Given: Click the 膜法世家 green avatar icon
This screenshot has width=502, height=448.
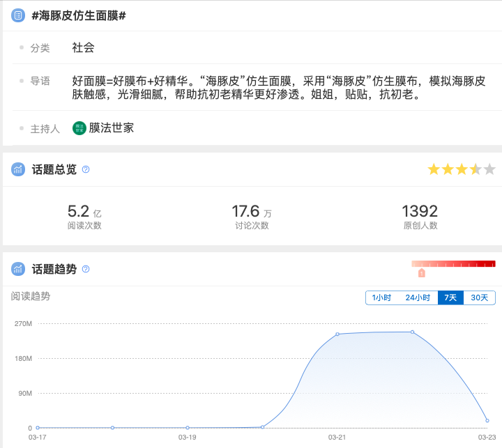Looking at the screenshot, I should (79, 128).
